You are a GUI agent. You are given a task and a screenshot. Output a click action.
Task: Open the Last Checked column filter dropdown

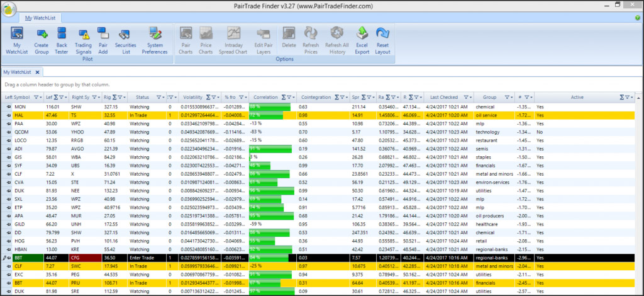467,98
